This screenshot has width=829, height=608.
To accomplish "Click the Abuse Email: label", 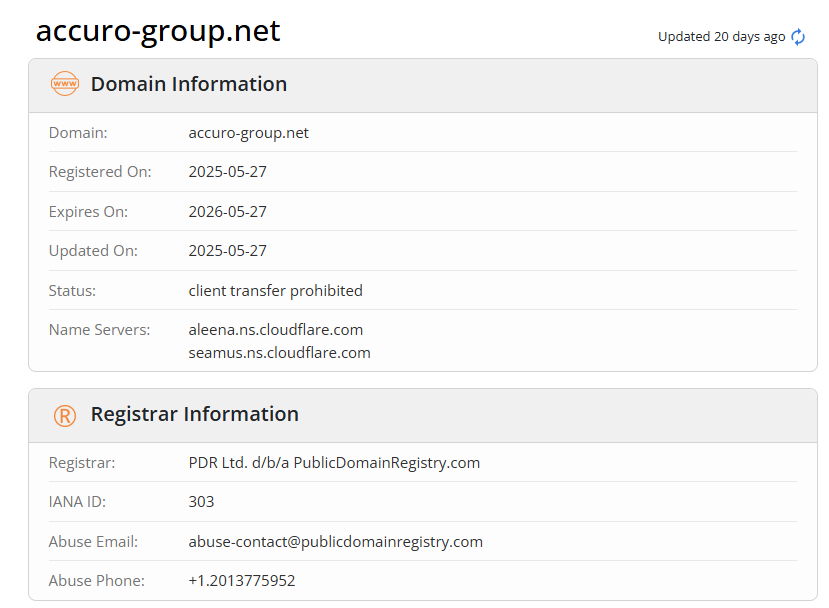I will click(93, 541).
